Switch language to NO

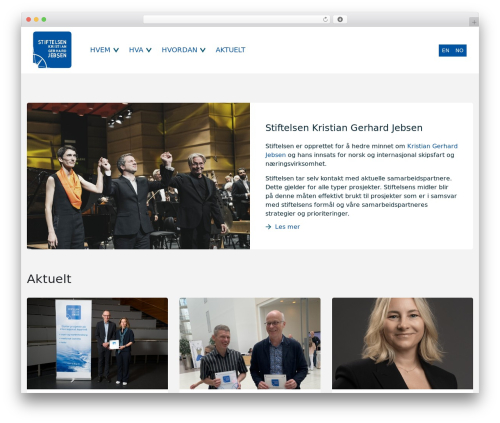coord(459,50)
